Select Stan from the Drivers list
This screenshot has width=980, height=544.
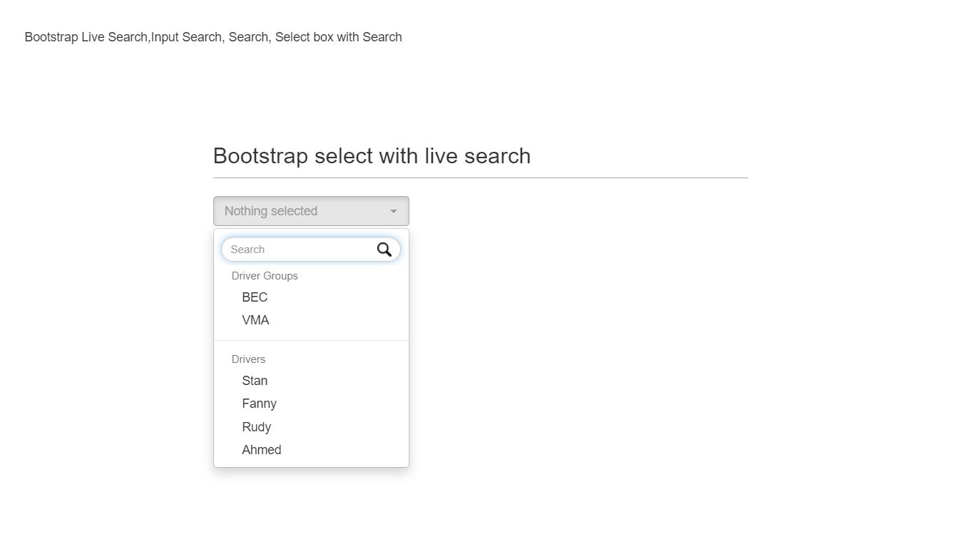[254, 381]
